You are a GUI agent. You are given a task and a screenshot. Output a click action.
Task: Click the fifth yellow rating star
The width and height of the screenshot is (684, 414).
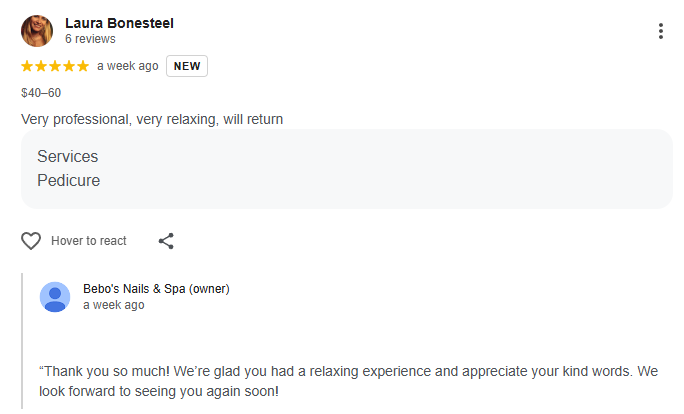point(83,67)
